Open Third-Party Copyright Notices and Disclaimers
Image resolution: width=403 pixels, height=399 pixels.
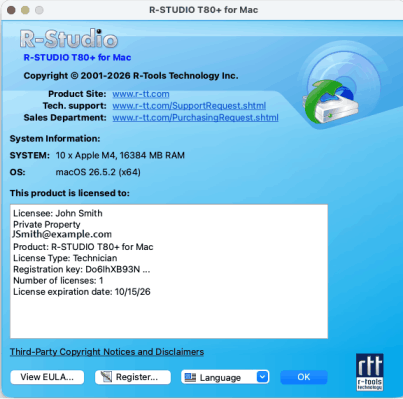pos(107,352)
